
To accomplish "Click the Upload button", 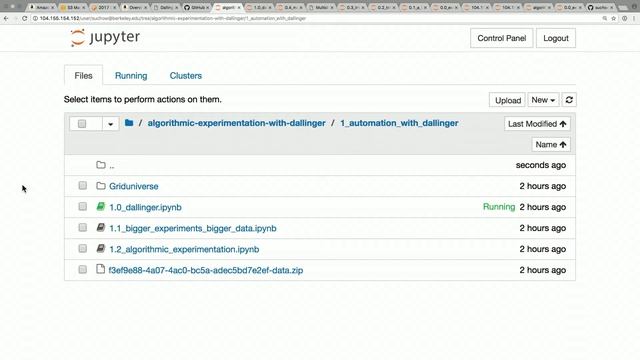I will 507,100.
